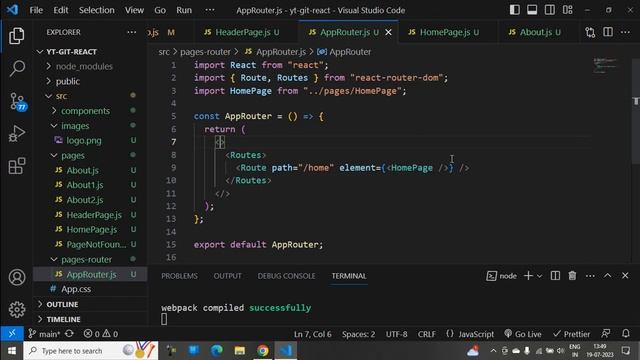Click the main branch indicator

pos(44,334)
